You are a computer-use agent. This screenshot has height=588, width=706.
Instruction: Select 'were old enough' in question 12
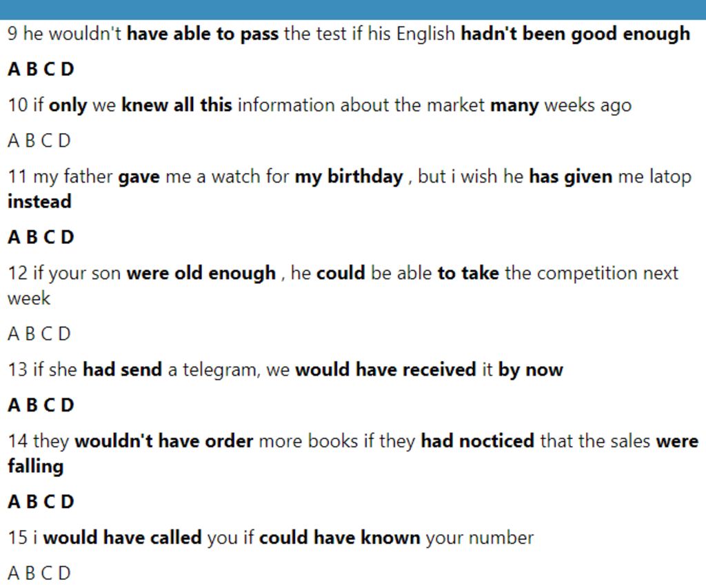201,273
